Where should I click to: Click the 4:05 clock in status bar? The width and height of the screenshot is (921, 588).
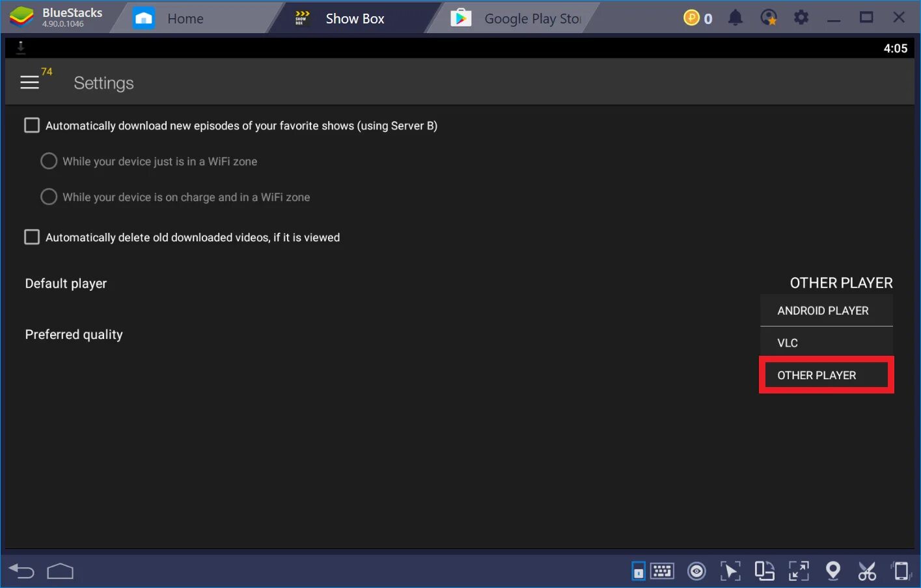point(895,48)
